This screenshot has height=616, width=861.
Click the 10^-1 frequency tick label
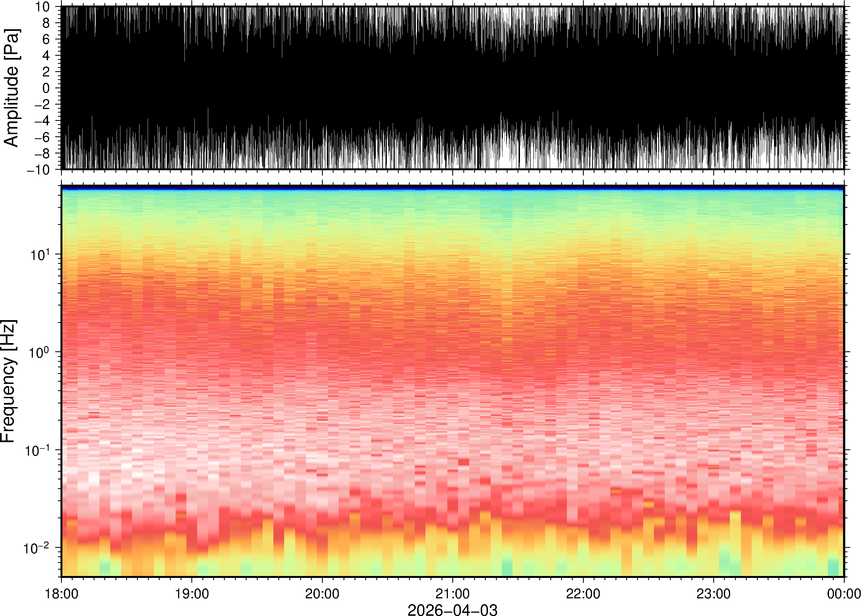(37, 451)
